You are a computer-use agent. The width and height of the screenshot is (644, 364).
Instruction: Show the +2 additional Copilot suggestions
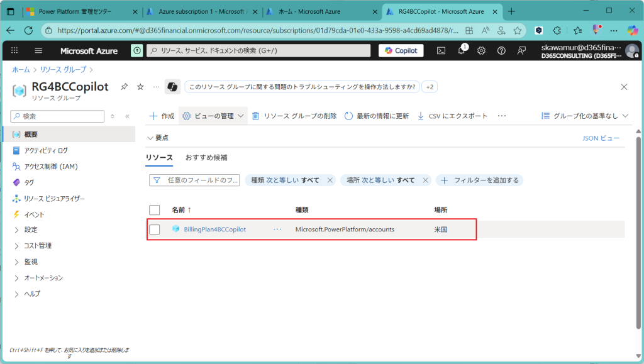tap(430, 87)
